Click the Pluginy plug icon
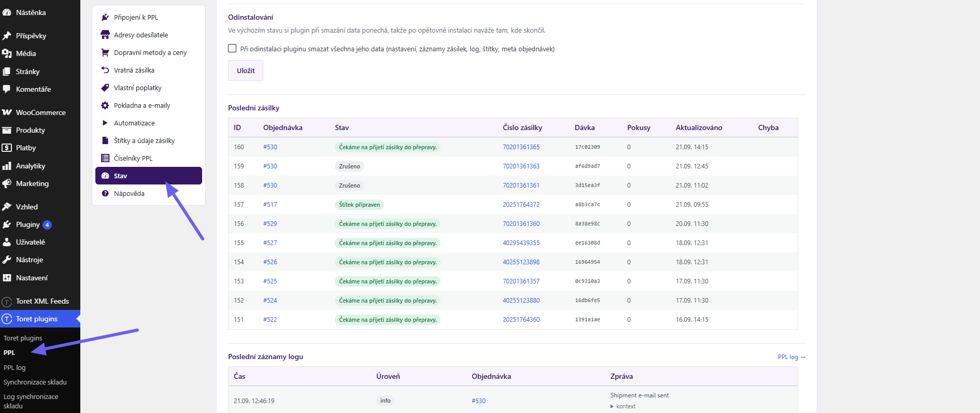Viewport: 980px width, 413px height. coord(7,224)
